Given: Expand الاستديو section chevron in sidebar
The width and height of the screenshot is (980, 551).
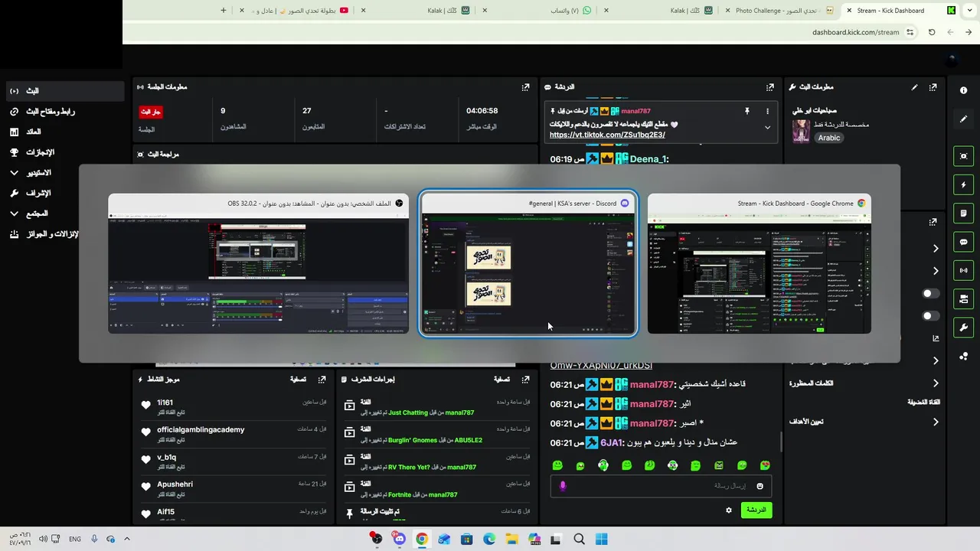Looking at the screenshot, I should pos(15,173).
